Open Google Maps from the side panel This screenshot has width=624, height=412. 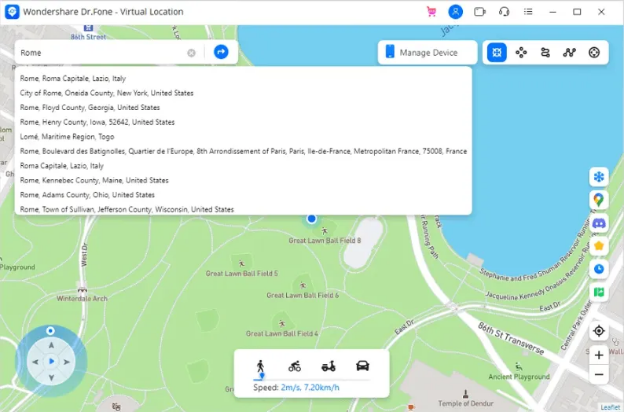click(x=599, y=200)
